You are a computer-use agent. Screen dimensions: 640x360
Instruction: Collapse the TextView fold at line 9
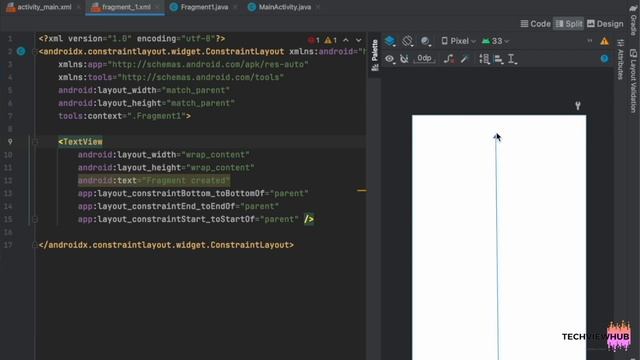click(x=35, y=142)
